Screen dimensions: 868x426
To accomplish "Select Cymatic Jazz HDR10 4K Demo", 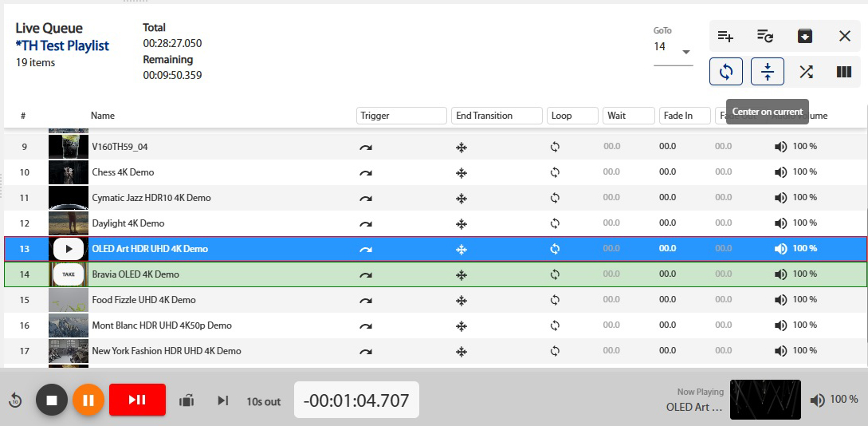I will click(435, 198).
